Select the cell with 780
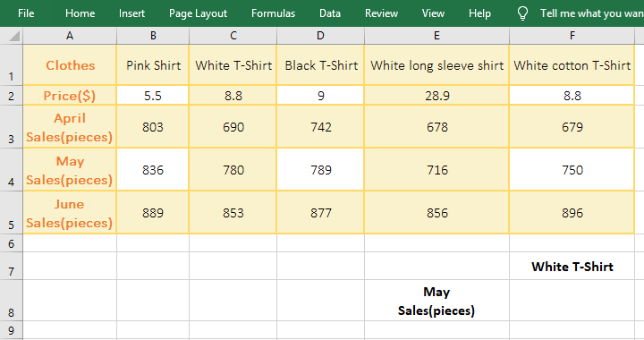This screenshot has width=644, height=340. click(x=233, y=170)
